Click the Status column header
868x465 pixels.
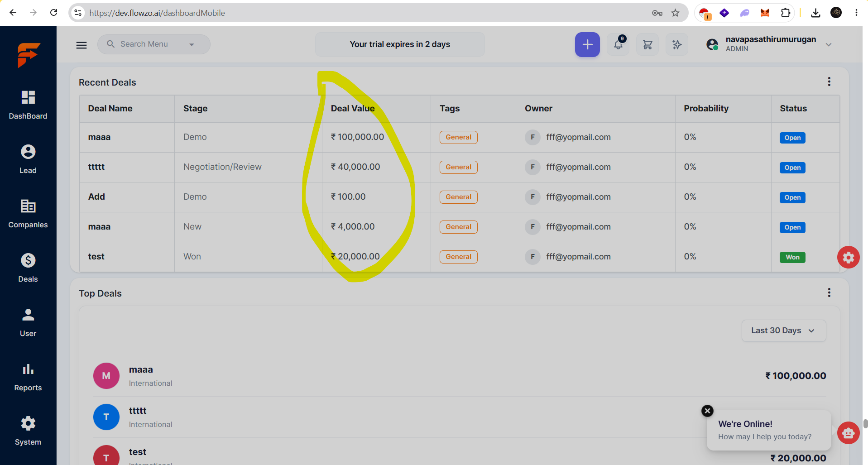(x=793, y=108)
